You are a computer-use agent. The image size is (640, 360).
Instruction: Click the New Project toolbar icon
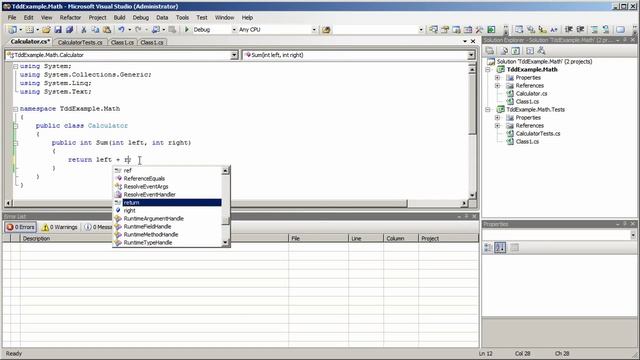click(13, 29)
